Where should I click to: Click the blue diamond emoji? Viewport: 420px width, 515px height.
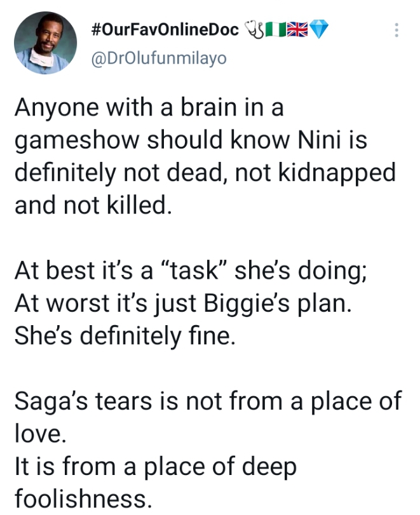click(x=319, y=30)
